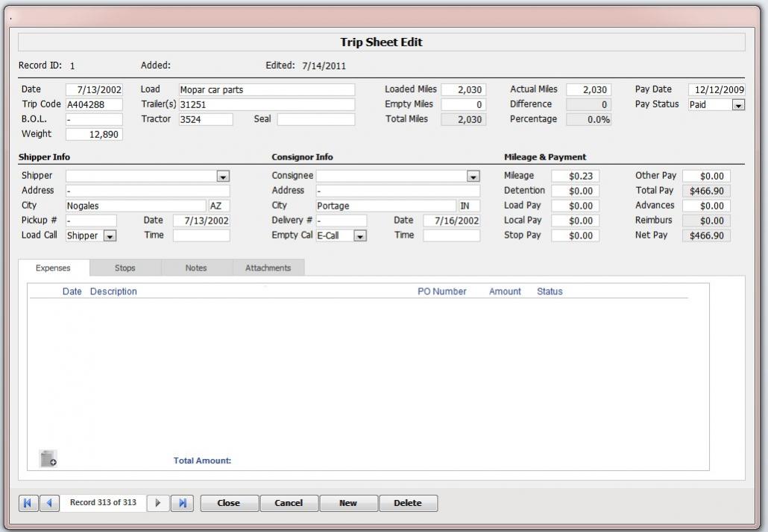This screenshot has height=532, width=768.
Task: Expand the Shipper dropdown list
Action: [222, 177]
